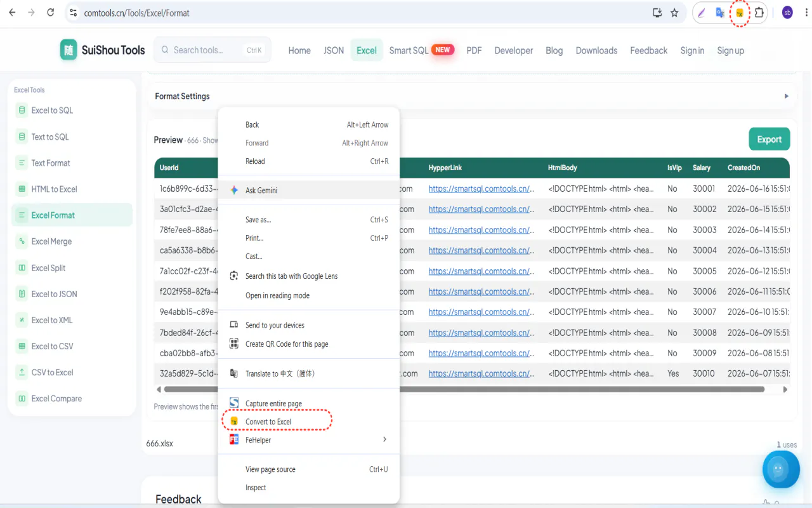This screenshot has height=508, width=812.
Task: Click the Sign in link
Action: tap(692, 50)
